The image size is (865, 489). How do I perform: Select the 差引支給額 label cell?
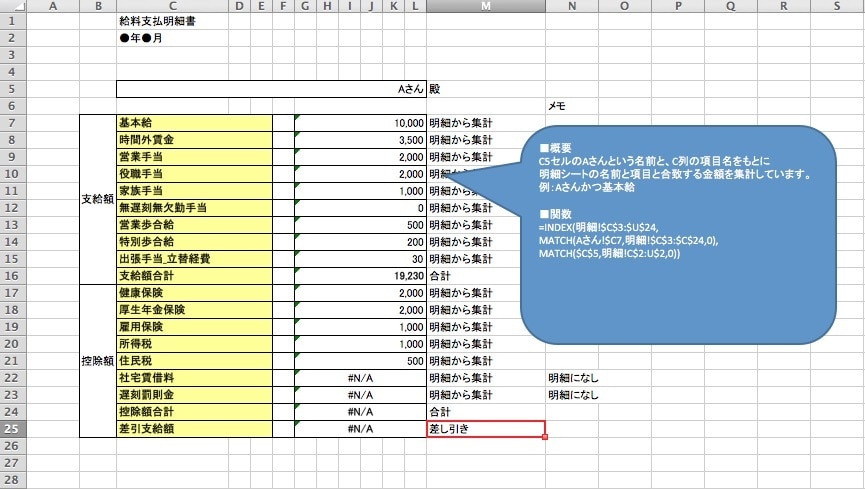point(194,429)
